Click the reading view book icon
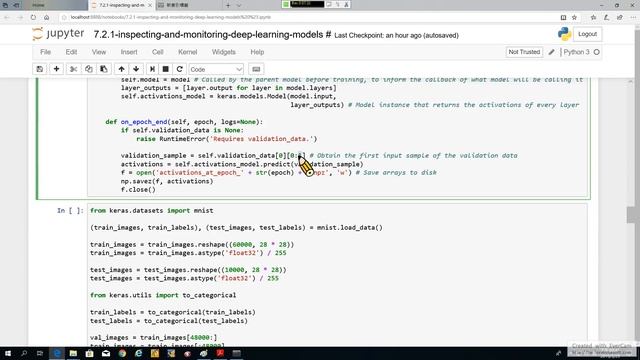Screen dimensions: 640x360 563,17
